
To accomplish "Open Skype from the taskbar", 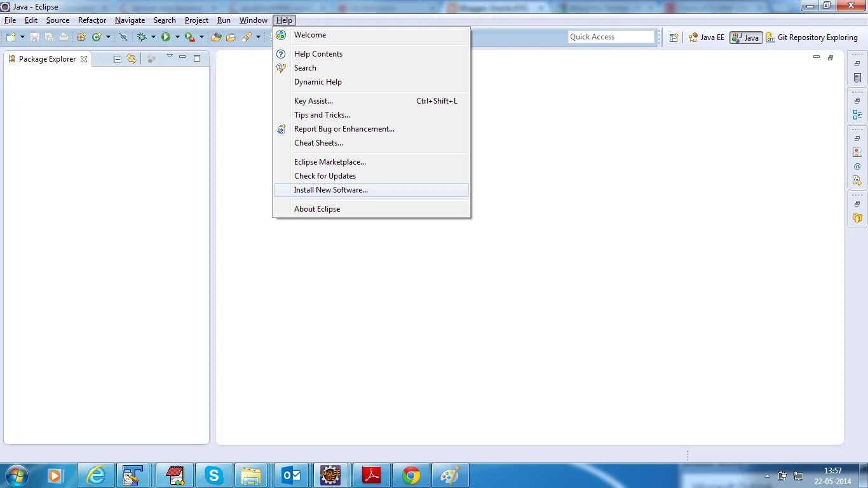I will [x=214, y=475].
